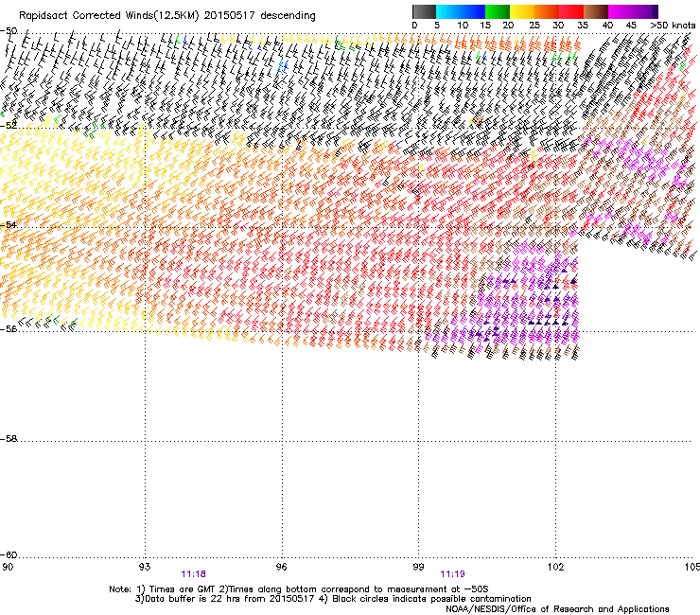Click the '25' legend scale label
This screenshot has width=700, height=615.
(534, 26)
